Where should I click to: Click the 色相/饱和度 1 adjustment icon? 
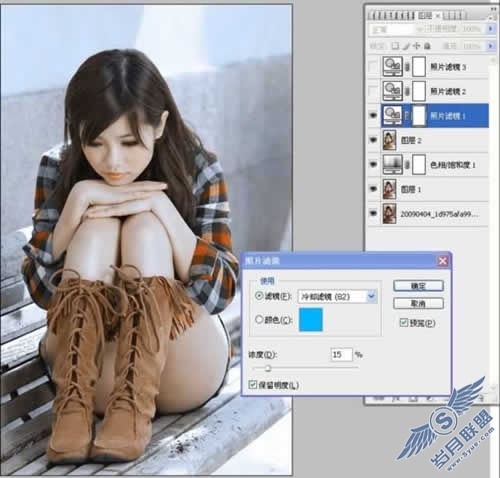click(x=393, y=164)
